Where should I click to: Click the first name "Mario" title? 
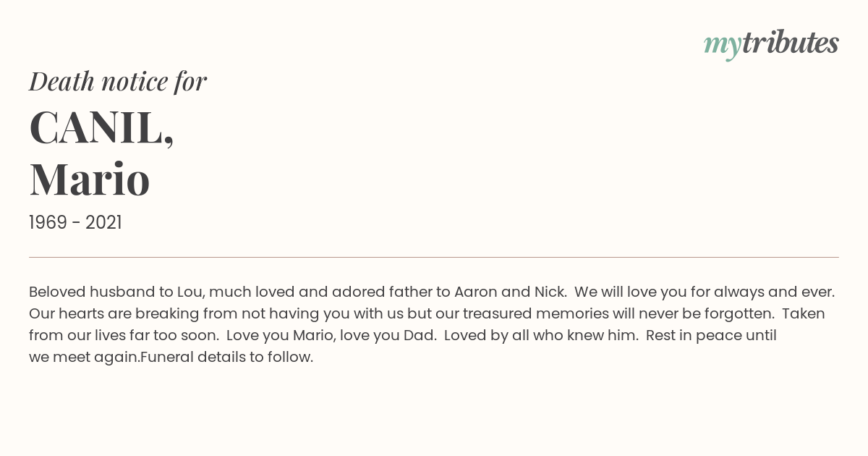click(x=90, y=179)
